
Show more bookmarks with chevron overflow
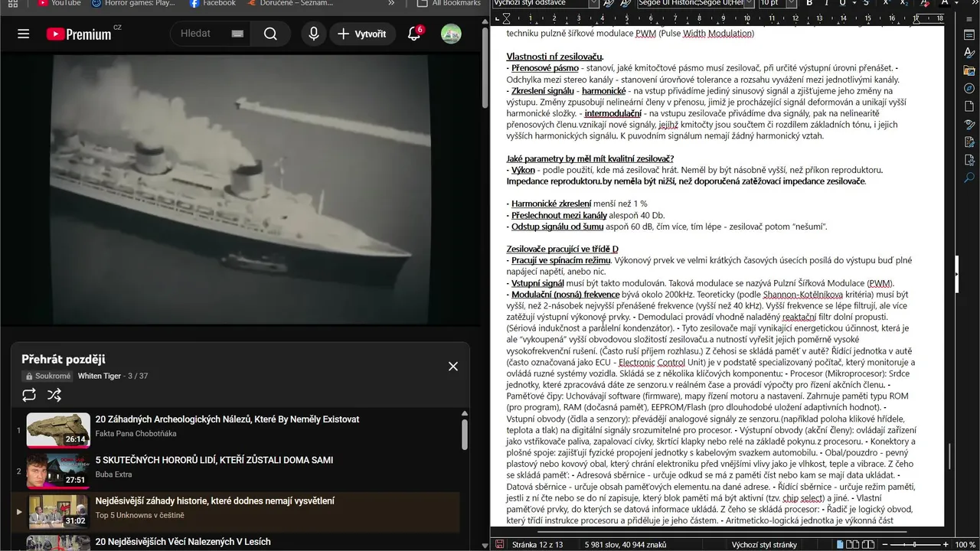click(x=391, y=3)
